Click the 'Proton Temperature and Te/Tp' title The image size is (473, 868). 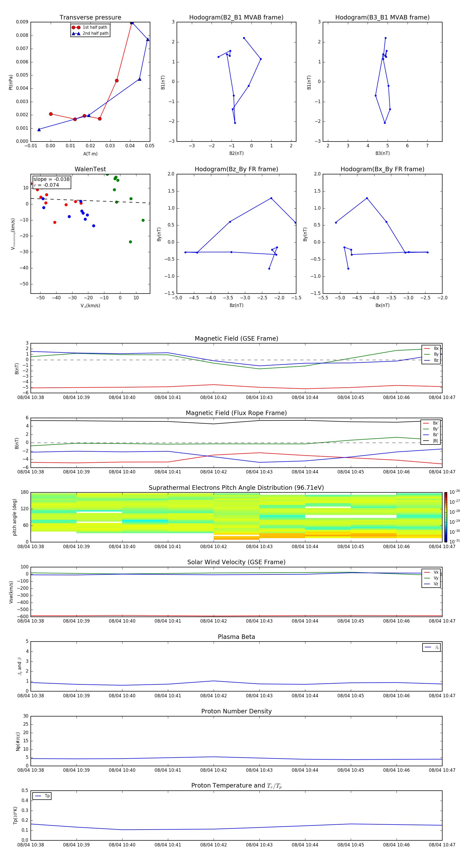click(x=236, y=786)
